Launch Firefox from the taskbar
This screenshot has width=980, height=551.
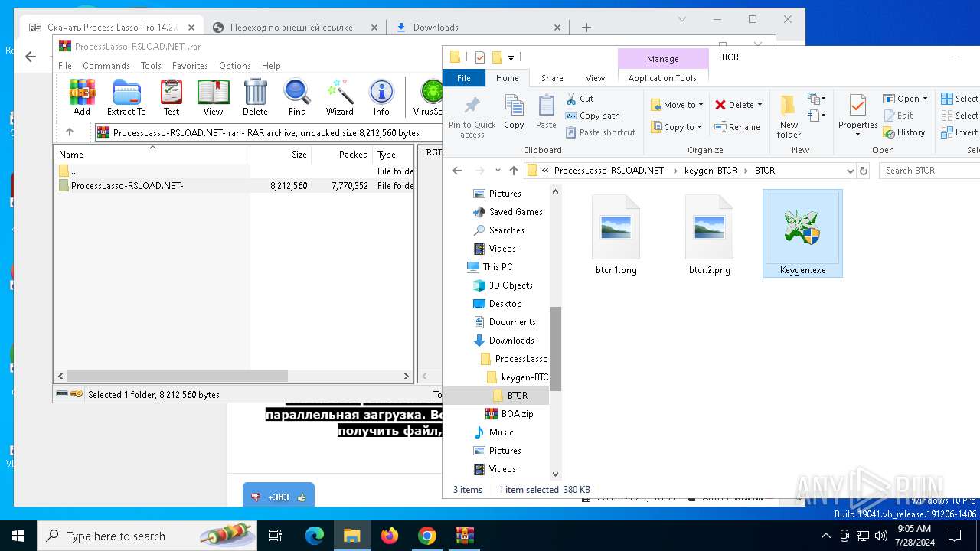click(390, 536)
